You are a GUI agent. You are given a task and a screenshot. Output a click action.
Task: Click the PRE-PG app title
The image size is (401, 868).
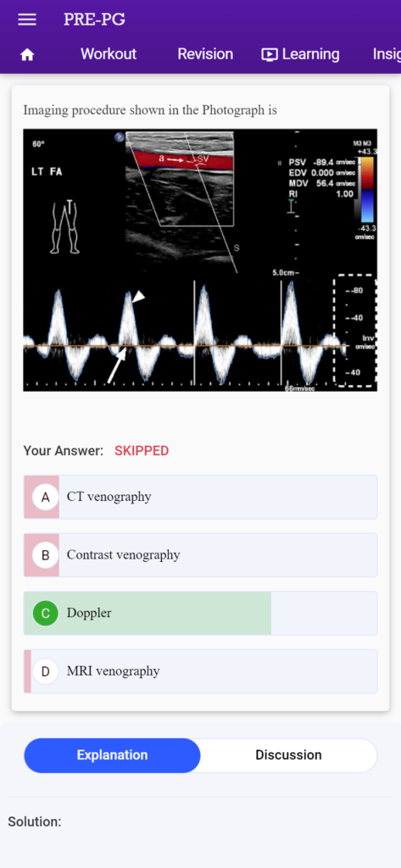(x=94, y=19)
